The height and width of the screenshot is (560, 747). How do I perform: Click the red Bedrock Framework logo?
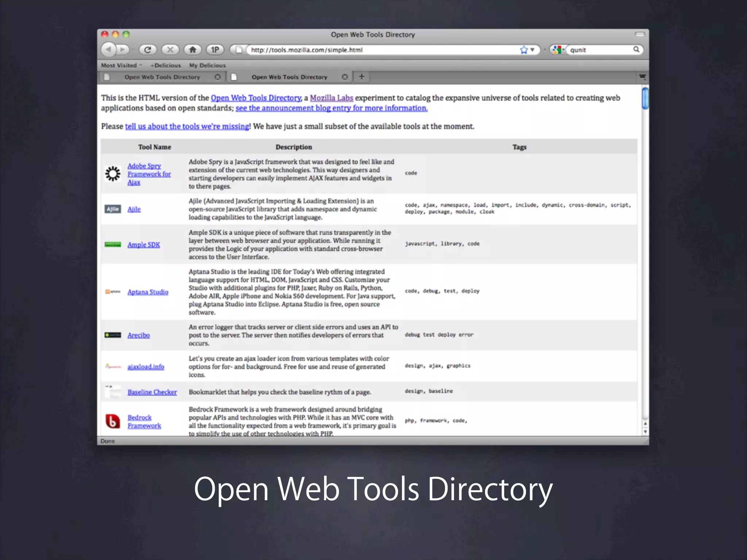(x=113, y=421)
